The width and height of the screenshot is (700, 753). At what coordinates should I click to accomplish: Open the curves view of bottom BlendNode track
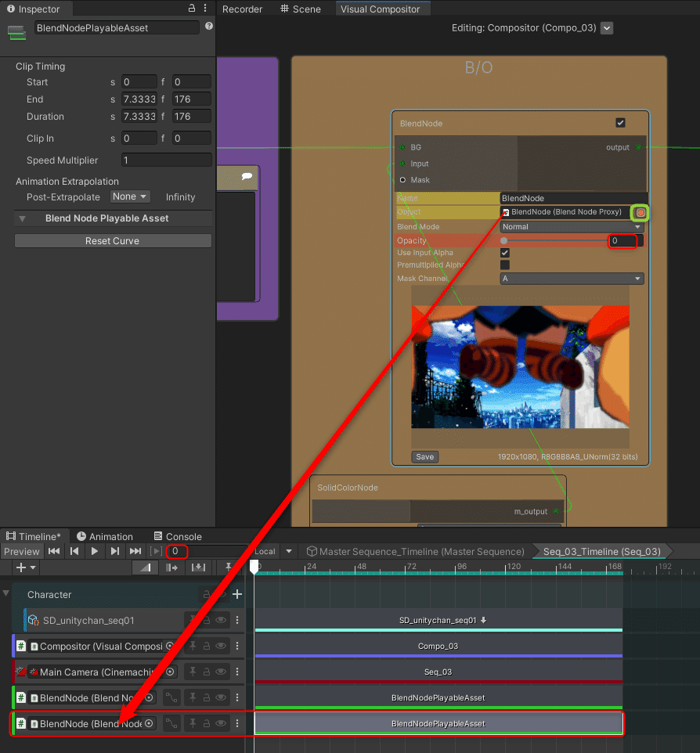(x=171, y=723)
